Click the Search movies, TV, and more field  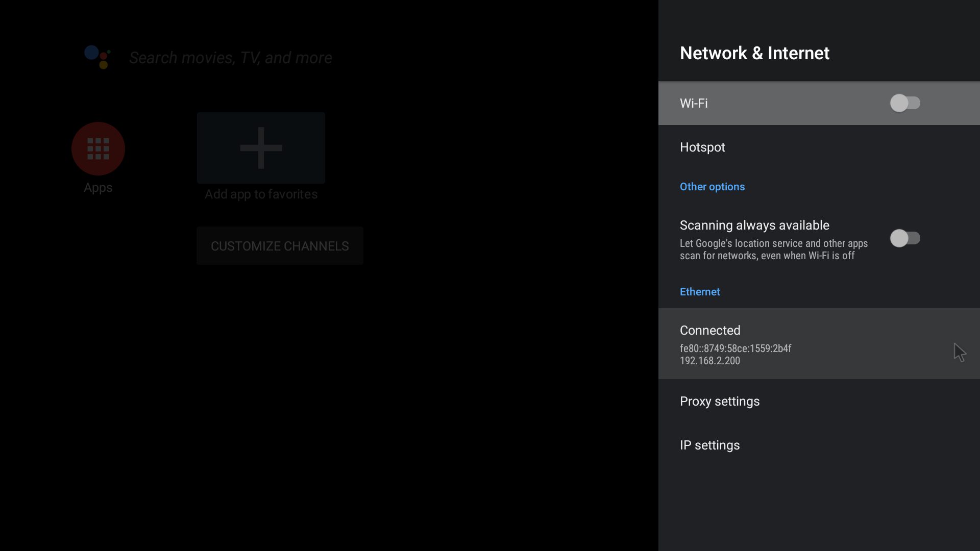tap(230, 58)
